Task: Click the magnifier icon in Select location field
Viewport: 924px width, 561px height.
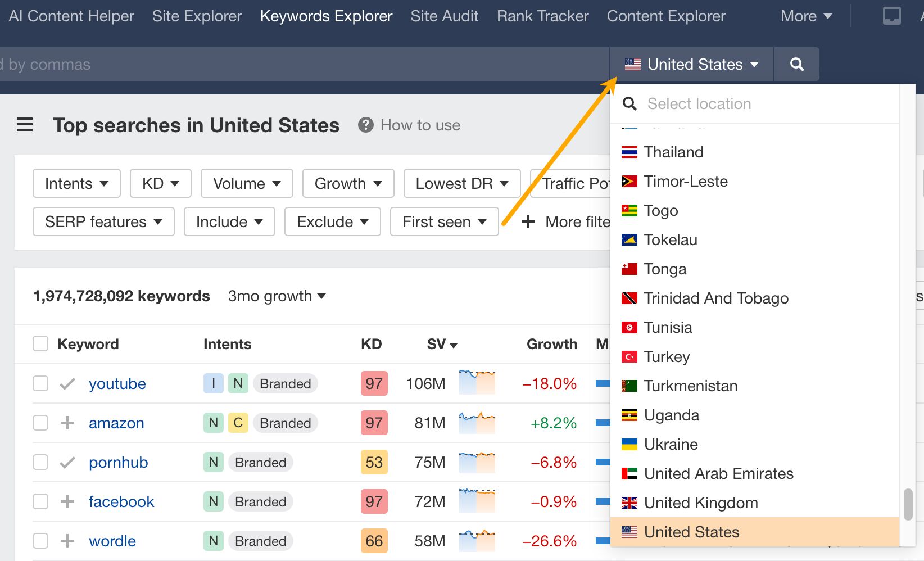Action: (629, 103)
